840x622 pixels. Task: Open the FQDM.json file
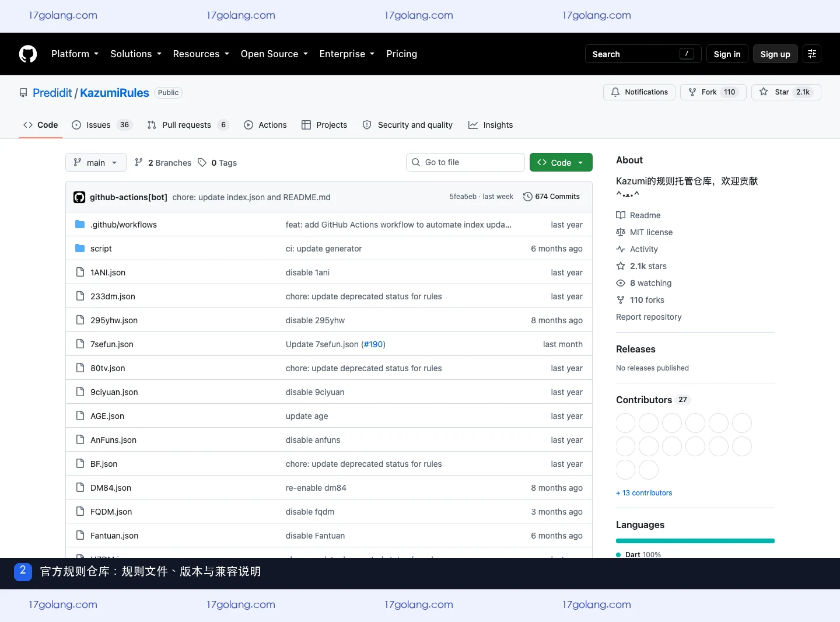(111, 512)
